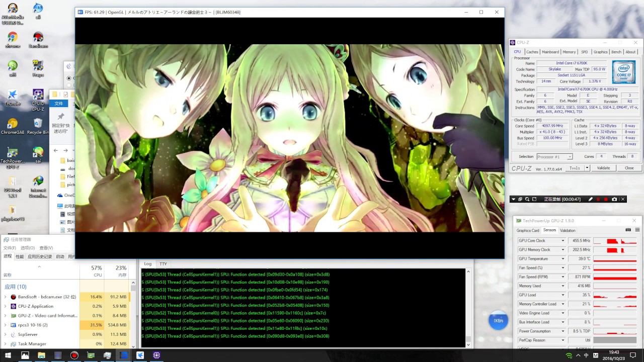Switch to the GPU-Z Validation tab
This screenshot has width=644, height=362.
(568, 230)
